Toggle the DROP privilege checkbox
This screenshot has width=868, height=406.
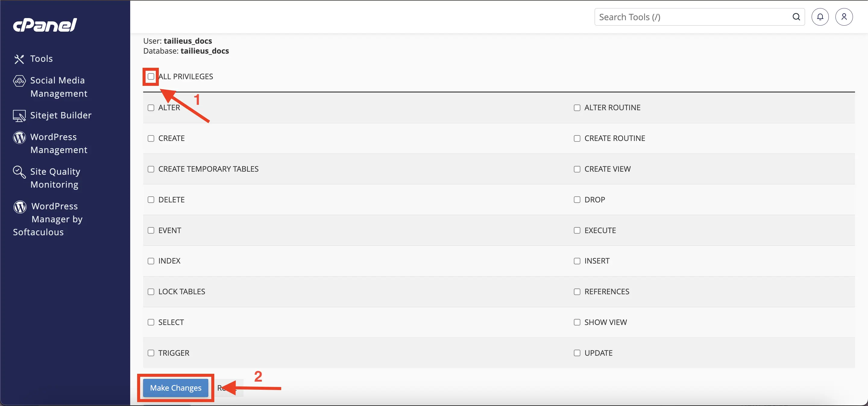point(577,200)
